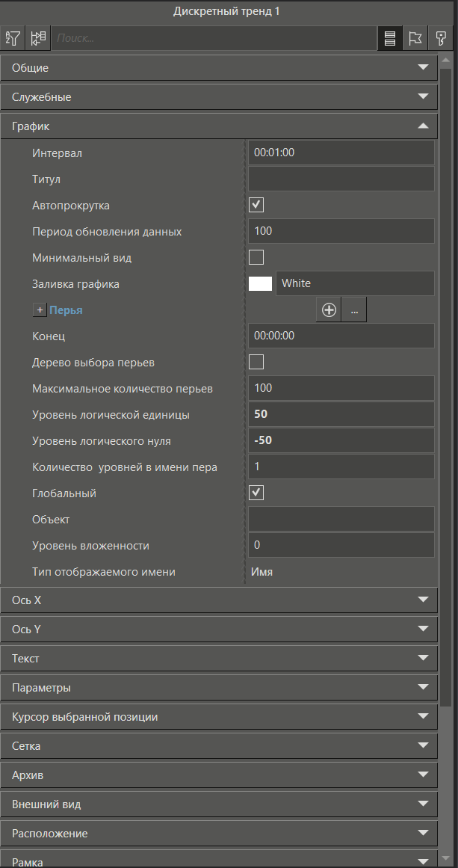Expand the Перья tree node plus box
The width and height of the screenshot is (458, 868).
40,310
